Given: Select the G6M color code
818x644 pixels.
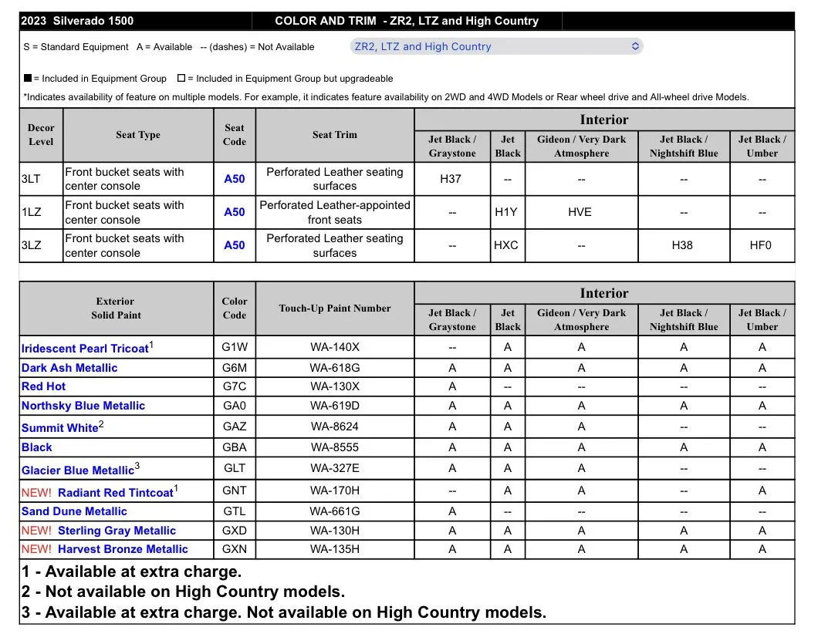Looking at the screenshot, I should (235, 368).
